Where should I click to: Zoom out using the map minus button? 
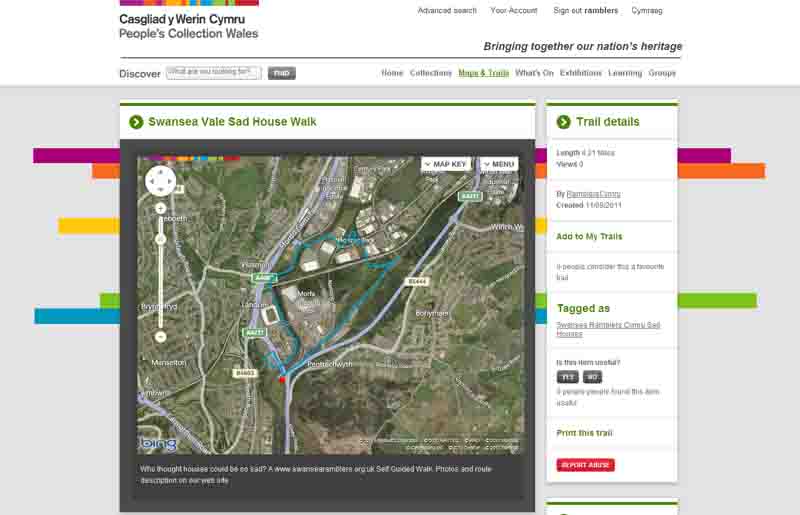coord(160,337)
